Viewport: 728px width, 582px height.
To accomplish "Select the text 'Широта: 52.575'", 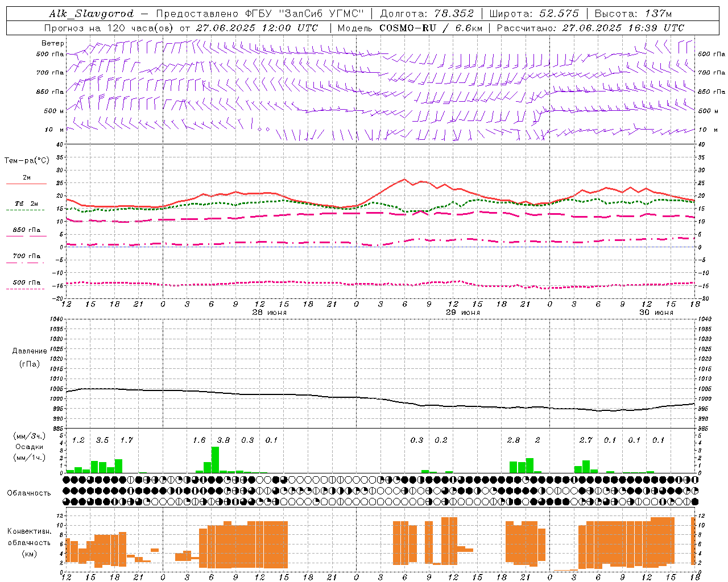I will (534, 14).
